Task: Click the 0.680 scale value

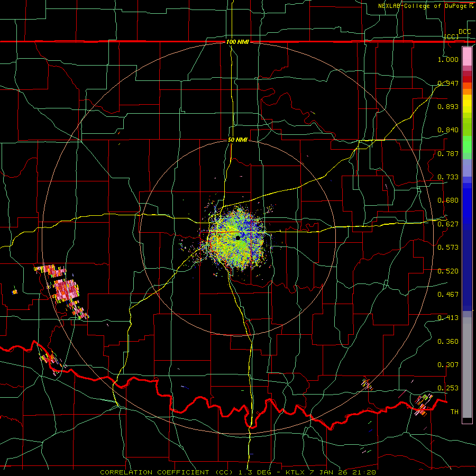Action: click(x=448, y=200)
